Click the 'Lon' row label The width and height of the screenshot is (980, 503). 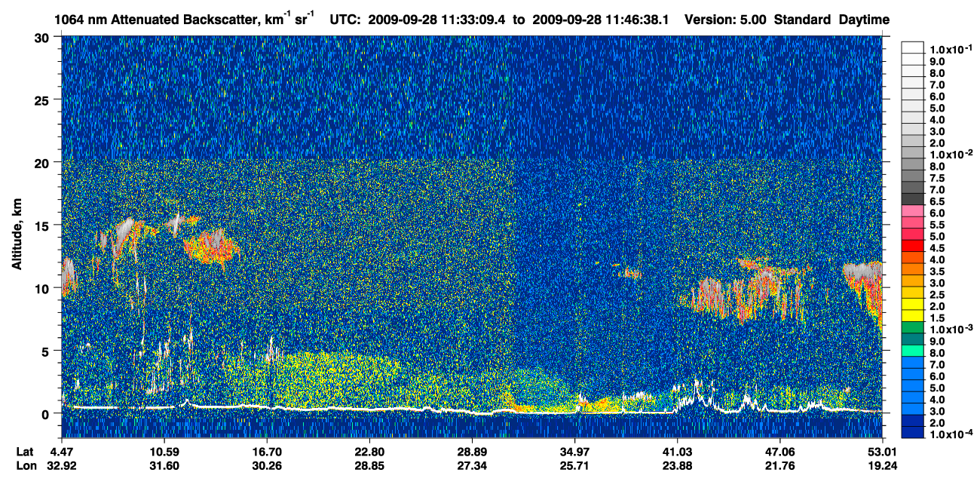pyautogui.click(x=26, y=465)
